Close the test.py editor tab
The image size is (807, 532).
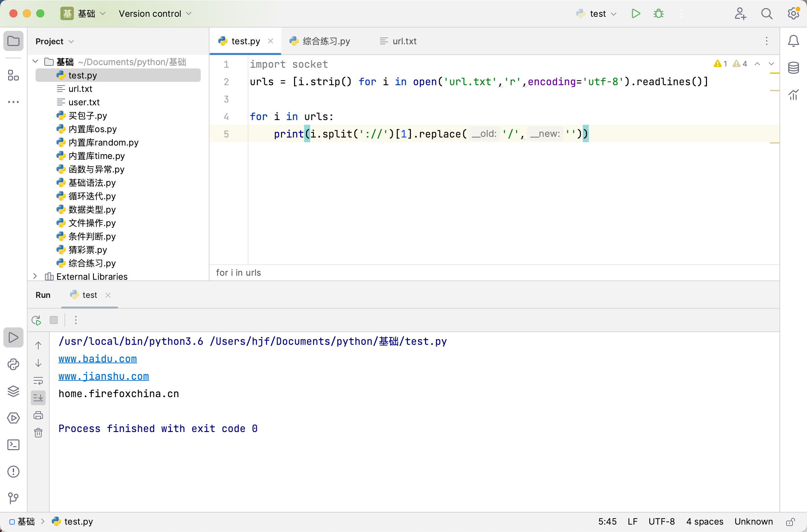pyautogui.click(x=271, y=41)
